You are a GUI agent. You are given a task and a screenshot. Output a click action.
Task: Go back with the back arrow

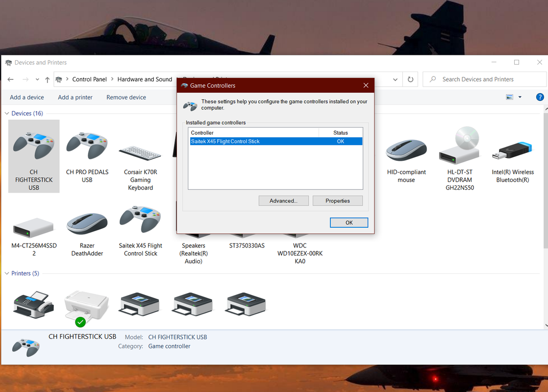(10, 79)
